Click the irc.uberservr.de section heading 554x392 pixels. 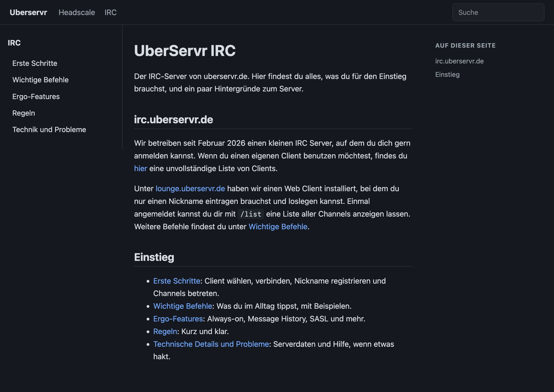[x=173, y=120]
